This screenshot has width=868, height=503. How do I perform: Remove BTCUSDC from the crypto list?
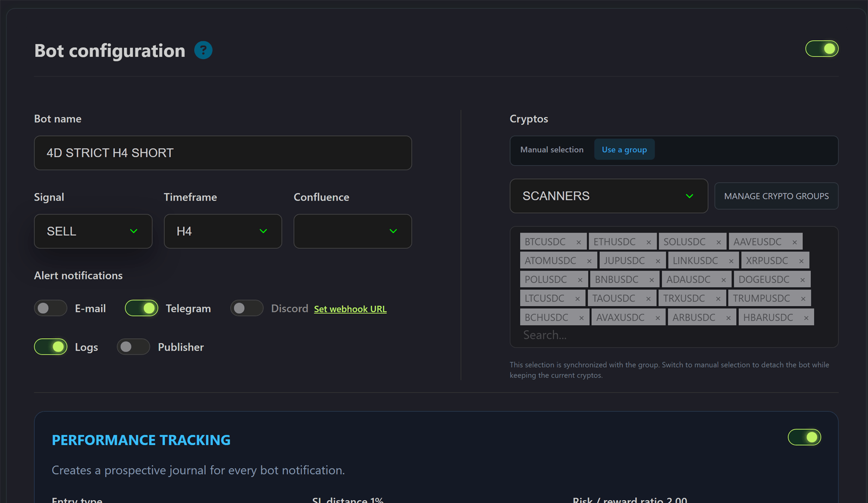(579, 242)
